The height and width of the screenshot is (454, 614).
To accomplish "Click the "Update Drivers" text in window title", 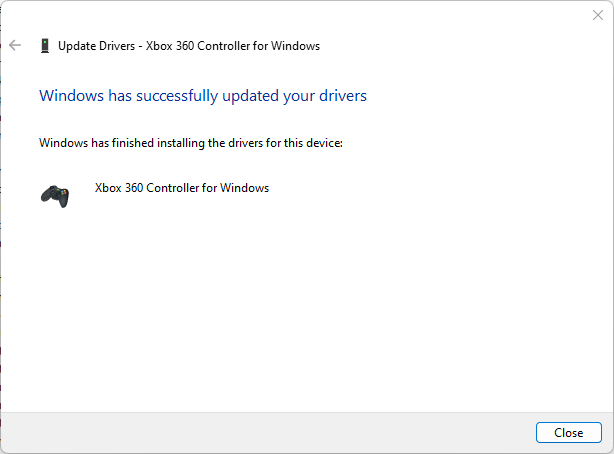I will coord(99,45).
